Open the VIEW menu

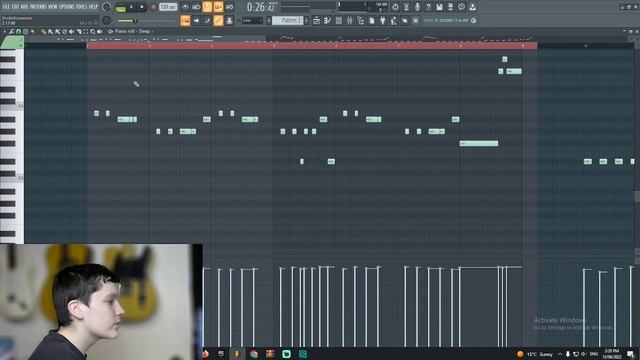point(53,7)
